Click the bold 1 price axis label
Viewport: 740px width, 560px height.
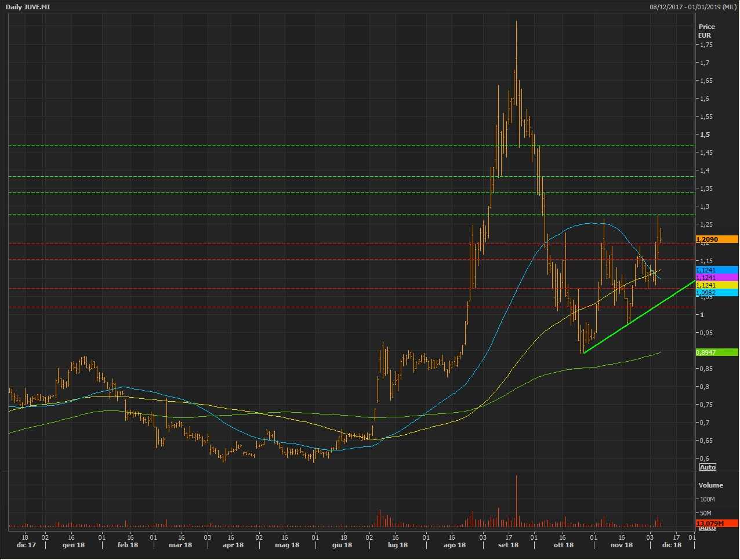pyautogui.click(x=702, y=315)
